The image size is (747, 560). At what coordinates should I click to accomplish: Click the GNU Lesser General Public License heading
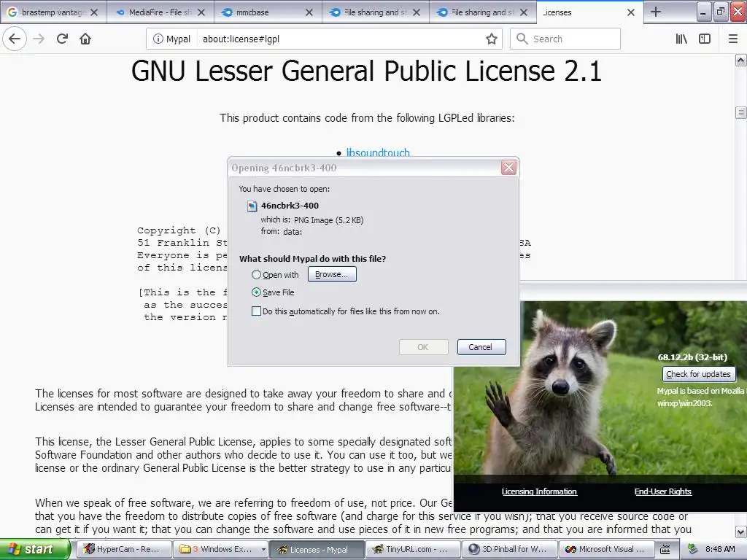[x=366, y=71]
